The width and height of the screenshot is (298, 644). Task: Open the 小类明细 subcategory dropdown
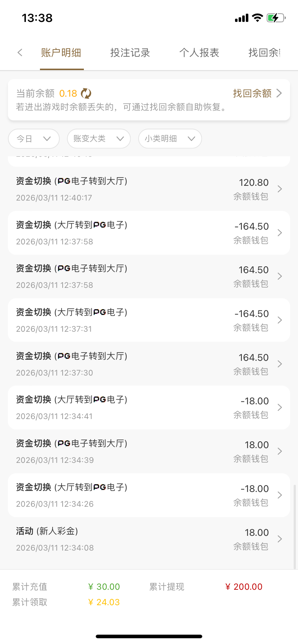[x=170, y=139]
